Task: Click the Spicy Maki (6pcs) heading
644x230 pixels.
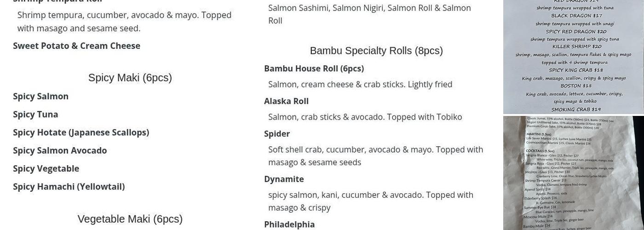Action: click(x=130, y=78)
